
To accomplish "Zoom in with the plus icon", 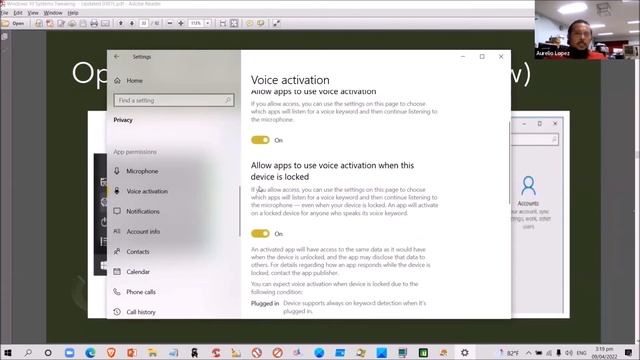I will pyautogui.click(x=181, y=24).
